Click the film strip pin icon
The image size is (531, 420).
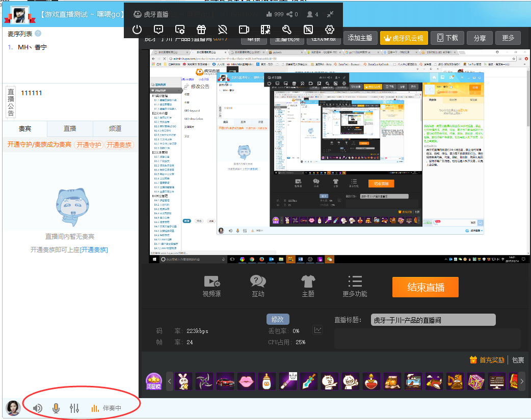(265, 30)
